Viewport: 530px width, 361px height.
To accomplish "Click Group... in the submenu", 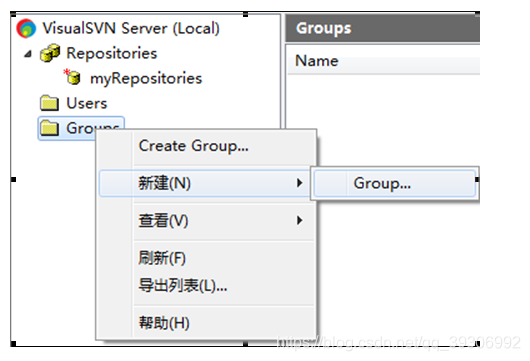I will (395, 184).
